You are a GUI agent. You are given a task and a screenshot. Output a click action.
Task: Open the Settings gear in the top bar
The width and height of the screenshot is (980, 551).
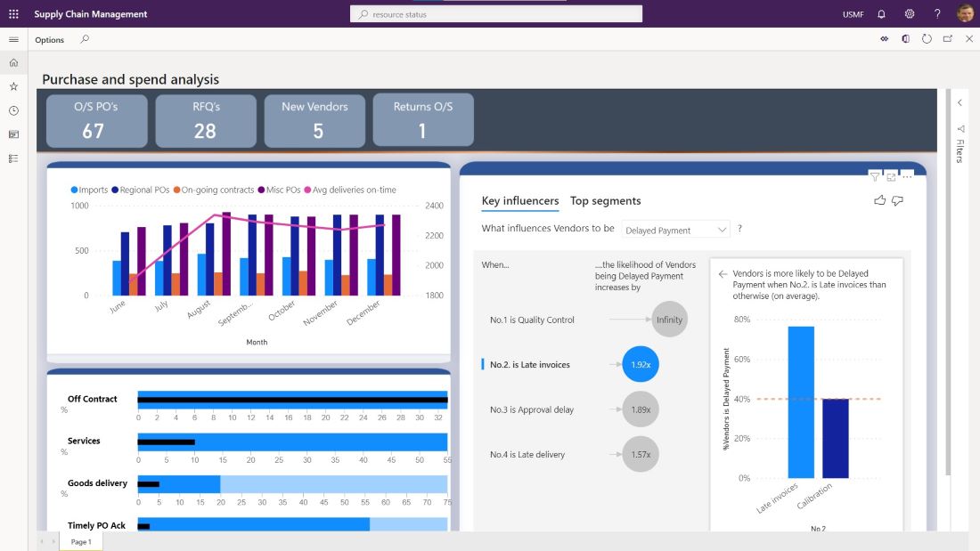click(910, 13)
